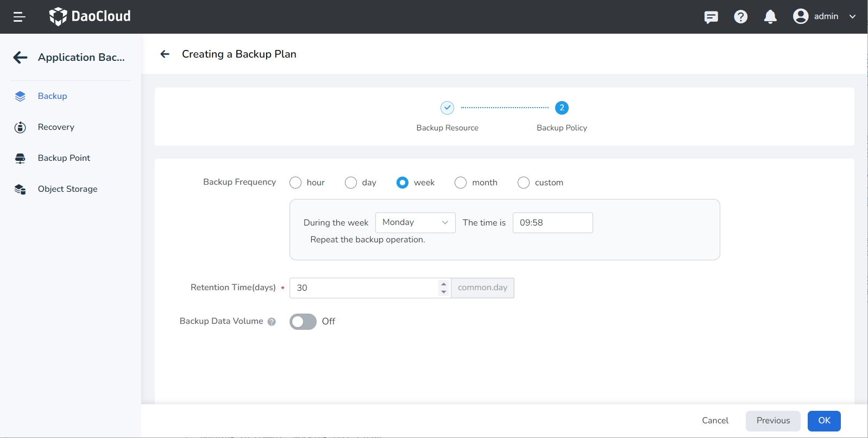Click the admin user avatar icon
The width and height of the screenshot is (868, 438).
click(800, 16)
